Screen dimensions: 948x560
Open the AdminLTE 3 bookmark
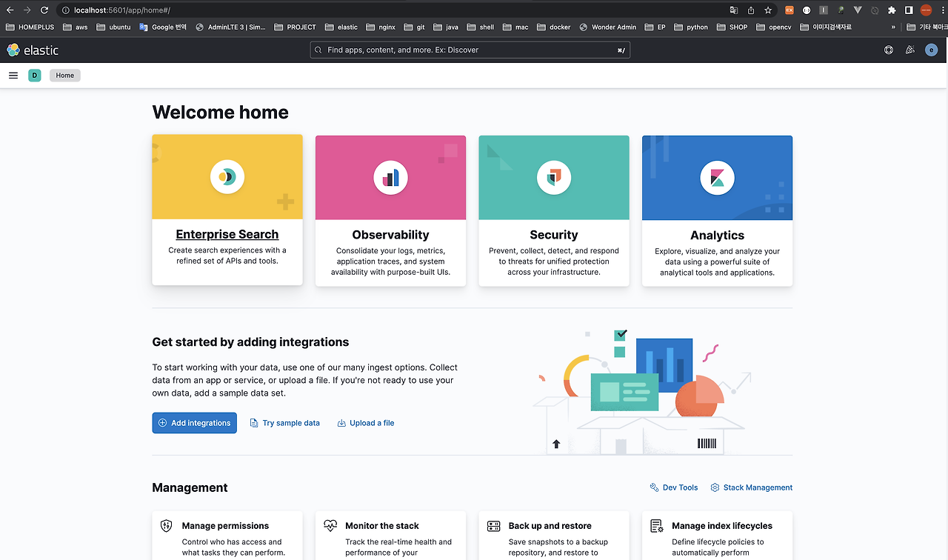231,27
